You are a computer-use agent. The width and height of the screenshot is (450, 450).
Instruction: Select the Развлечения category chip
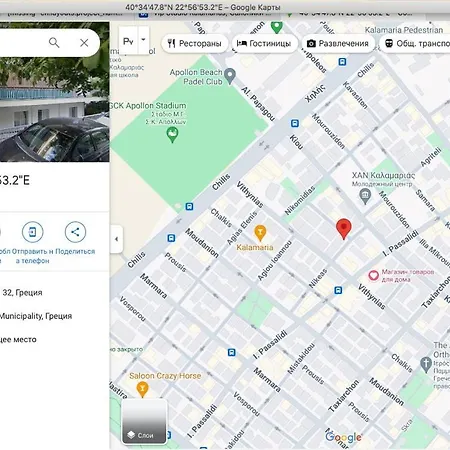point(338,43)
